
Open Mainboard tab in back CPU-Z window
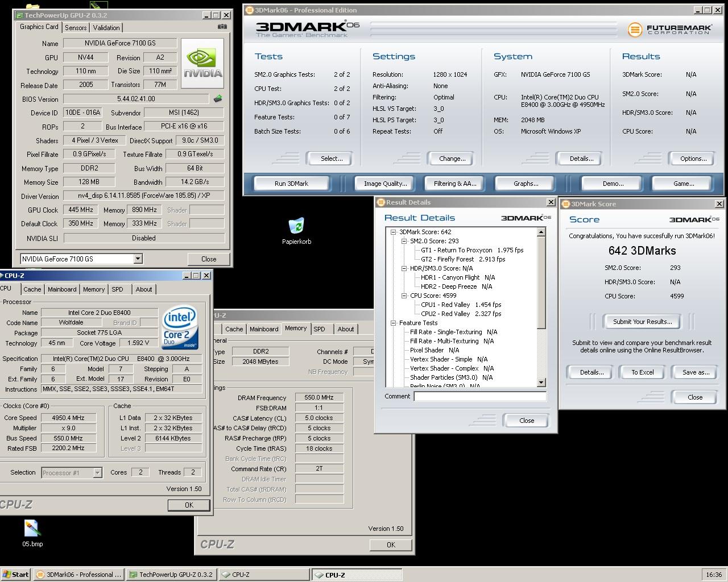(264, 329)
